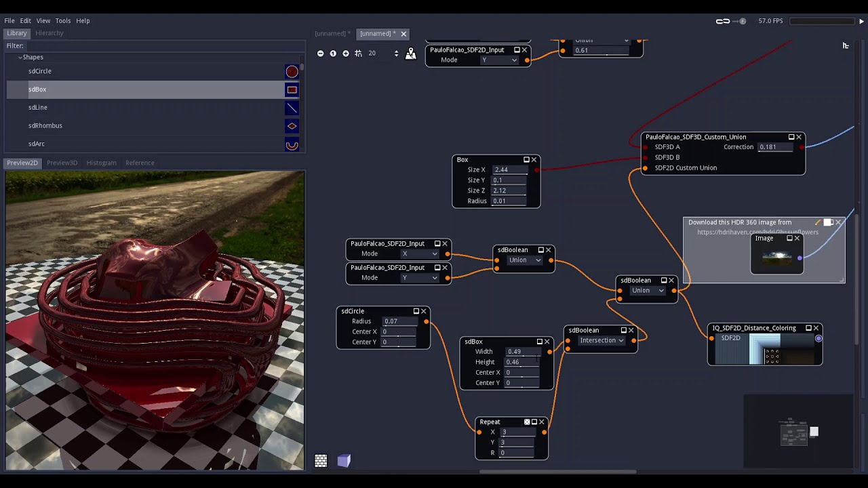This screenshot has width=868, height=488.
Task: Click the sdCircle red circle icon
Action: [x=292, y=71]
